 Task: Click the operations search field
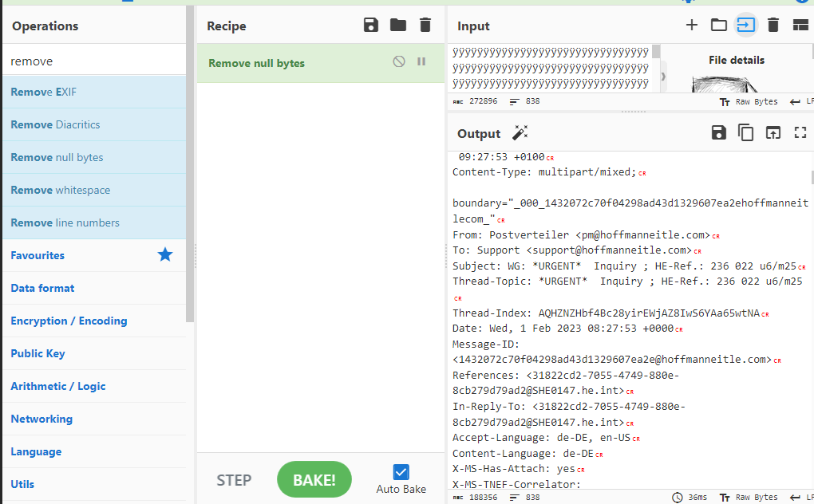click(96, 61)
